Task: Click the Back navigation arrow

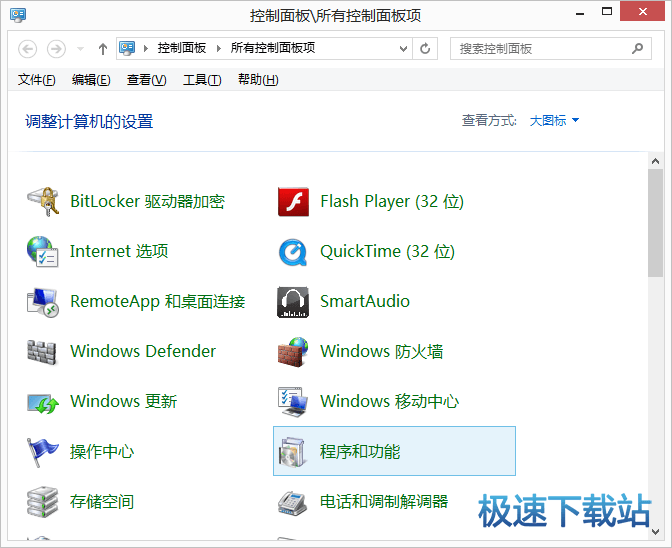Action: pos(27,49)
